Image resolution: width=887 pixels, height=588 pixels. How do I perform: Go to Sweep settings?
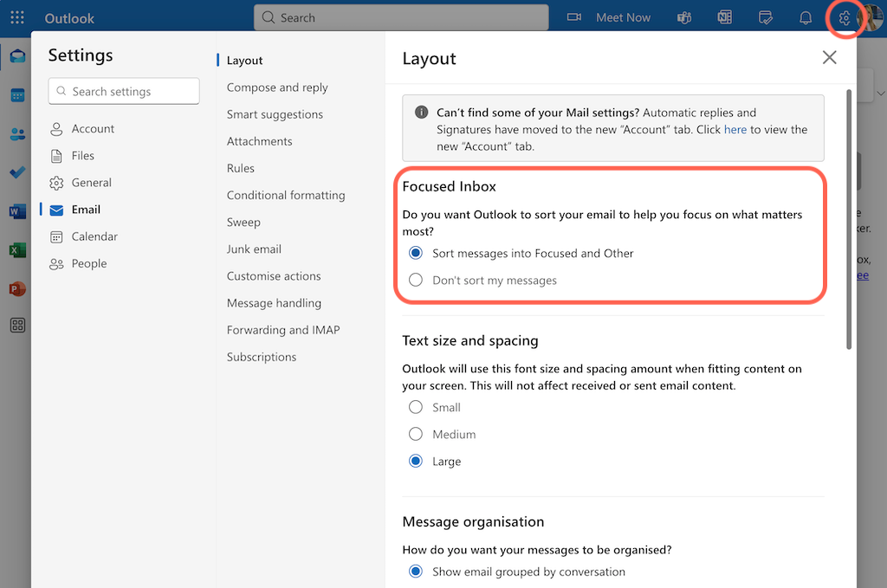(243, 223)
